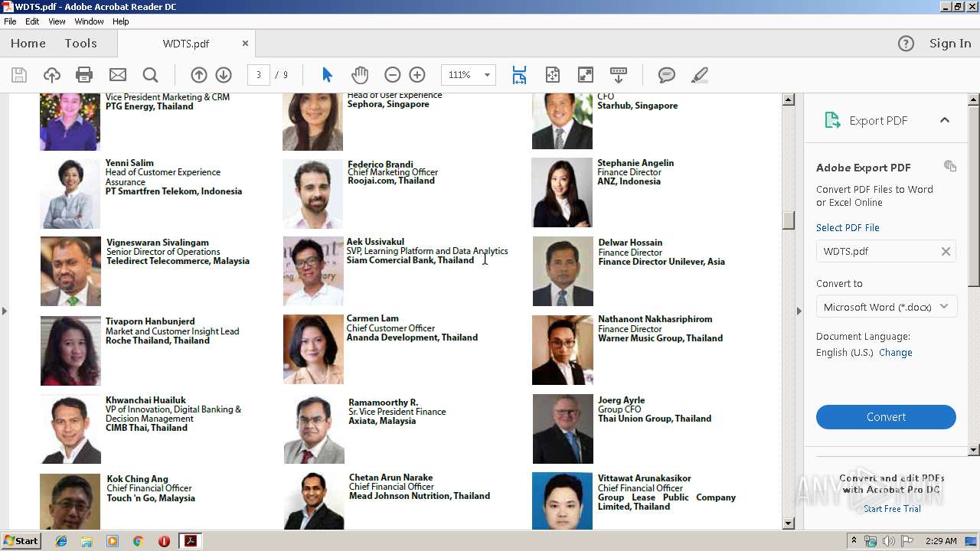Click the page number input field

pos(259,75)
